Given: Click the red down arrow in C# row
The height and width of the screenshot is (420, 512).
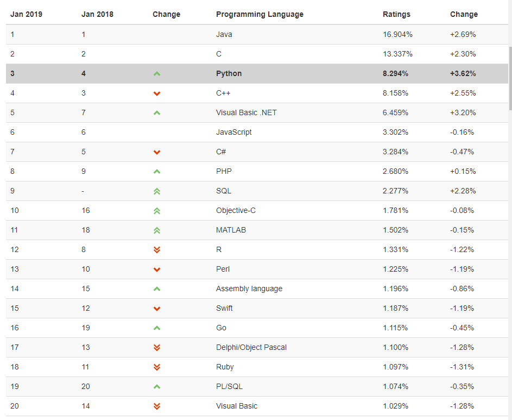Looking at the screenshot, I should coord(157,152).
